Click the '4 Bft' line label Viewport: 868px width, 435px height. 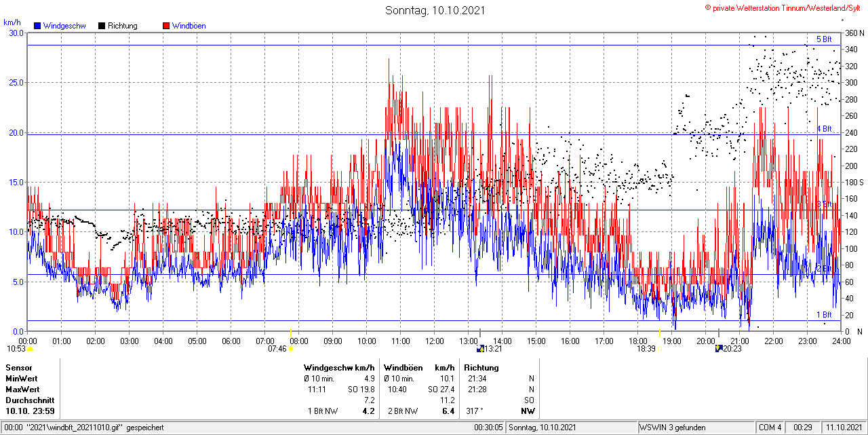(x=824, y=128)
